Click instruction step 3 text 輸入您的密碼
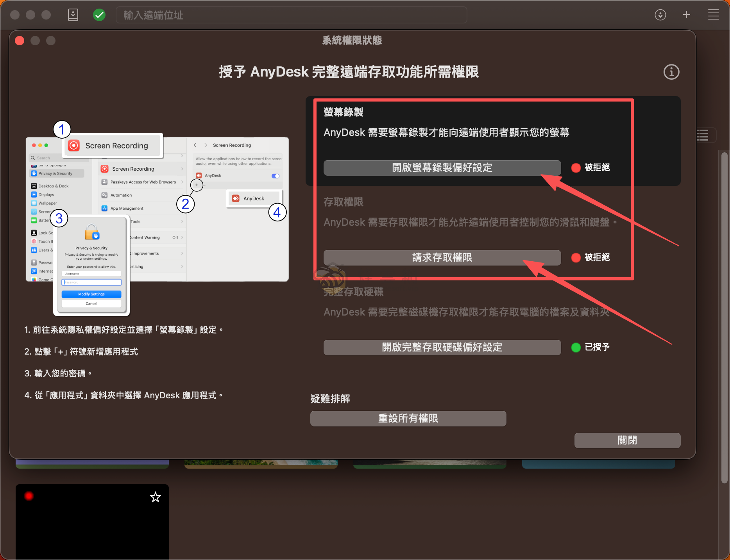 point(58,373)
